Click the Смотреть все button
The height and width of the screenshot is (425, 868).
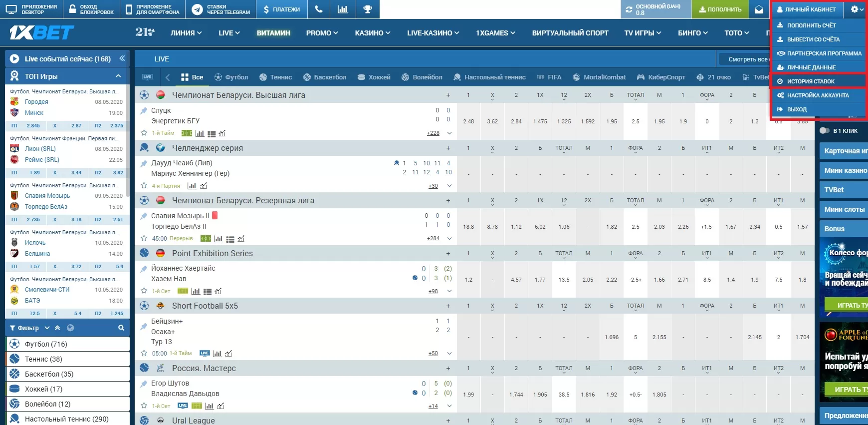tap(747, 59)
